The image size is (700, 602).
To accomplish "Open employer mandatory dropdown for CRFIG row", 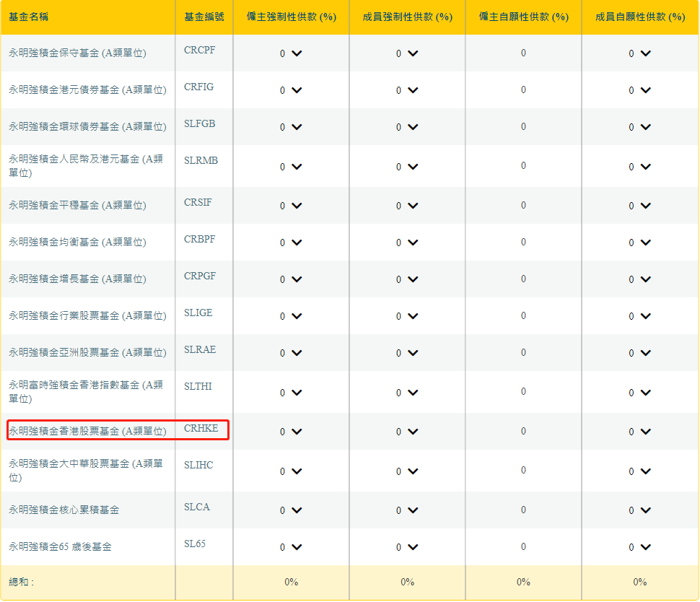I will [x=291, y=90].
